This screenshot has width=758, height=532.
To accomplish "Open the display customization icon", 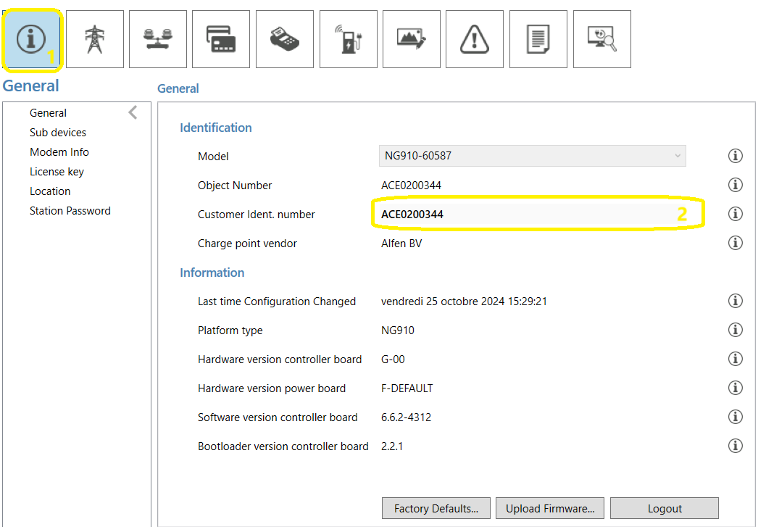I will pos(411,38).
